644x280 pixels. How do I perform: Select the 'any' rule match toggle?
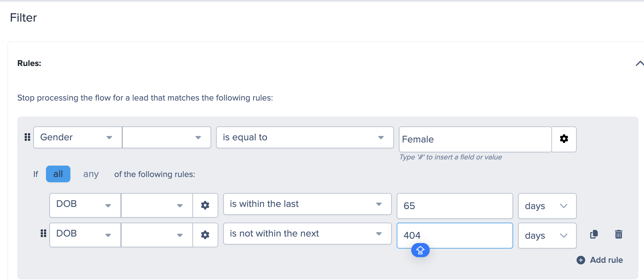[91, 174]
